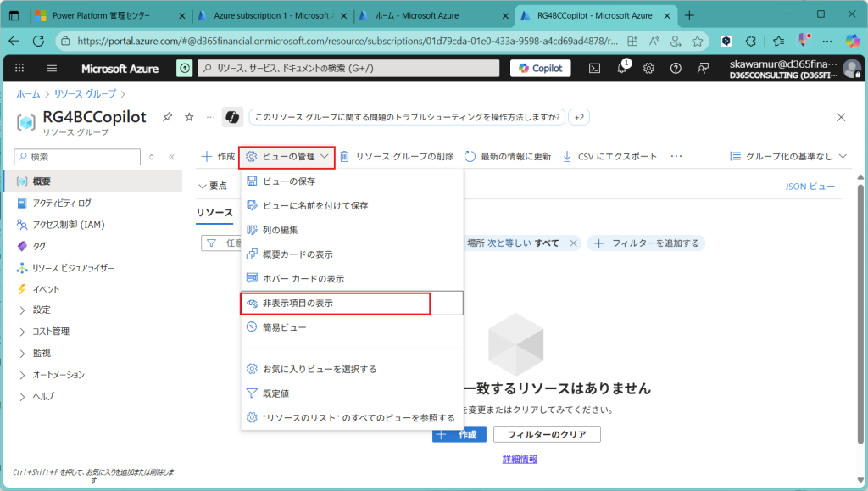Open the 詳細情報 link
This screenshot has height=491, width=868.
(x=520, y=459)
